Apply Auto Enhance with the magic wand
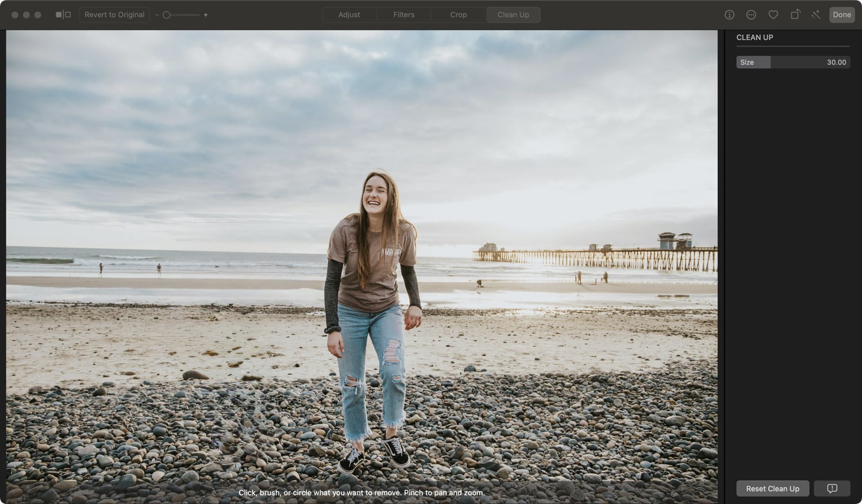The width and height of the screenshot is (862, 504). click(x=816, y=15)
